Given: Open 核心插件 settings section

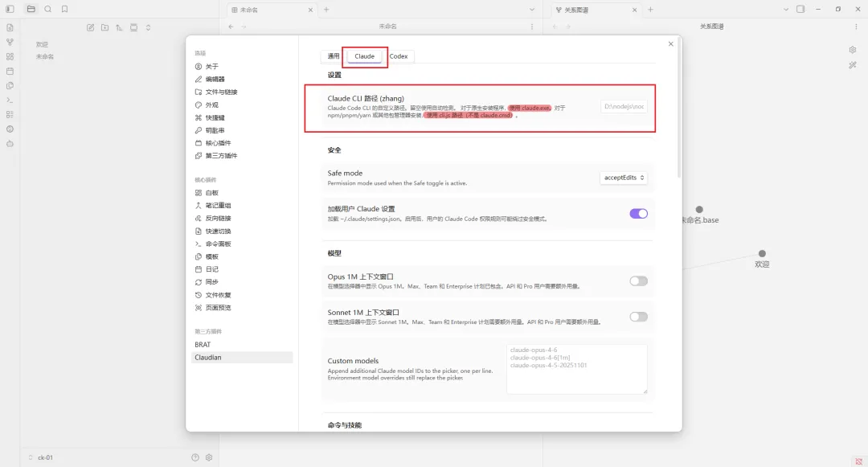Looking at the screenshot, I should 241,143.
